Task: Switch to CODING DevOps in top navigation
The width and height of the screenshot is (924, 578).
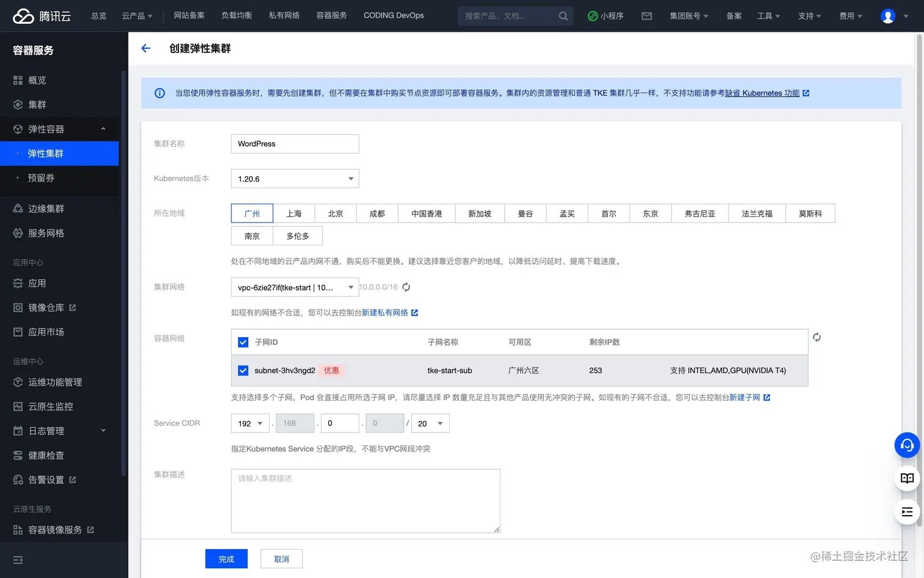Action: [x=393, y=16]
